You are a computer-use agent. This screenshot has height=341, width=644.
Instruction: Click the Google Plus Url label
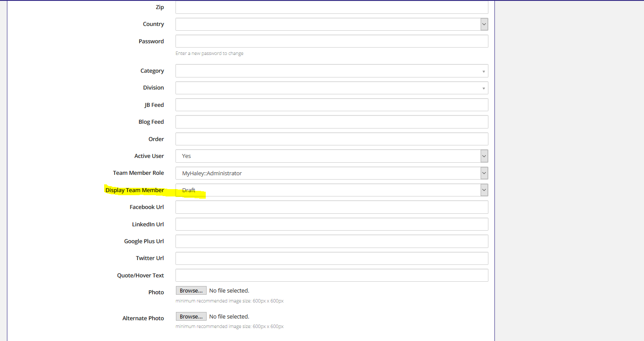click(144, 241)
